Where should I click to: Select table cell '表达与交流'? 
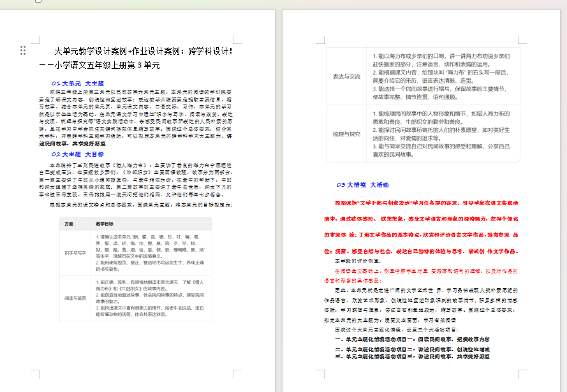pyautogui.click(x=346, y=76)
